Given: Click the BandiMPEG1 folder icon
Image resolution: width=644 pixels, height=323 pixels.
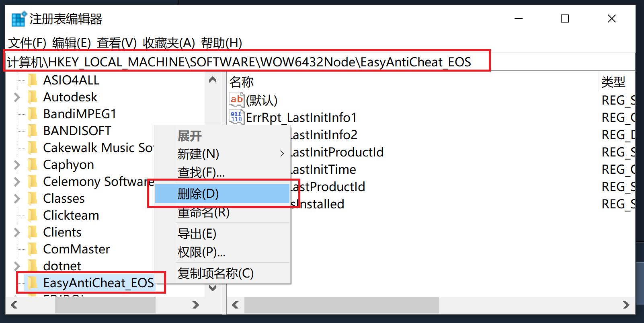Looking at the screenshot, I should tap(33, 114).
